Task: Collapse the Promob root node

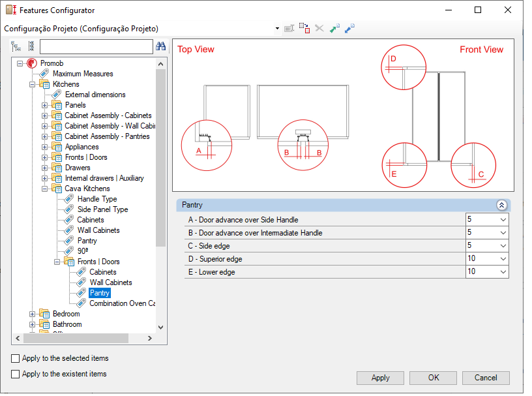Action: pos(20,63)
